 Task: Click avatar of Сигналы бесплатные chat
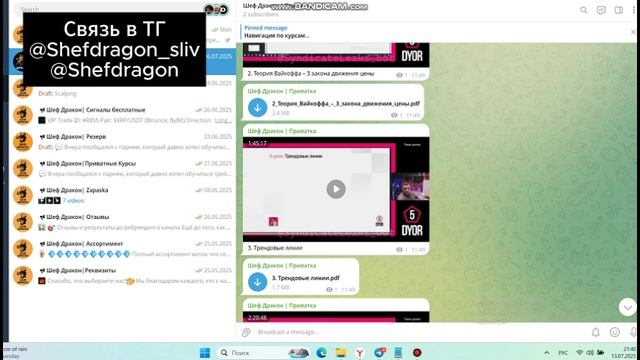(x=23, y=115)
